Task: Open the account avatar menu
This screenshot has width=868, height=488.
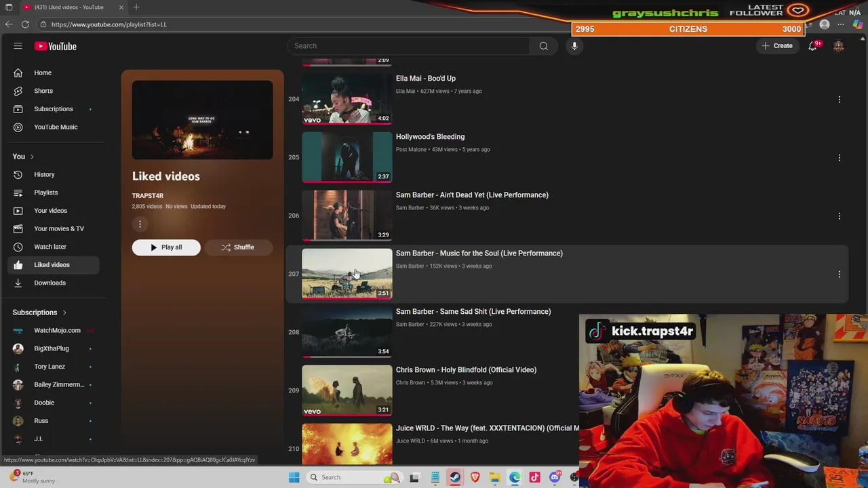Action: pos(839,46)
